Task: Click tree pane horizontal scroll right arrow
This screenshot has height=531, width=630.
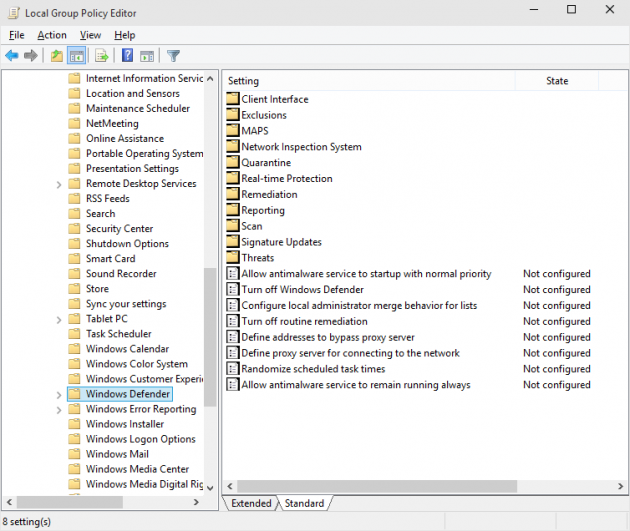Action: click(196, 502)
